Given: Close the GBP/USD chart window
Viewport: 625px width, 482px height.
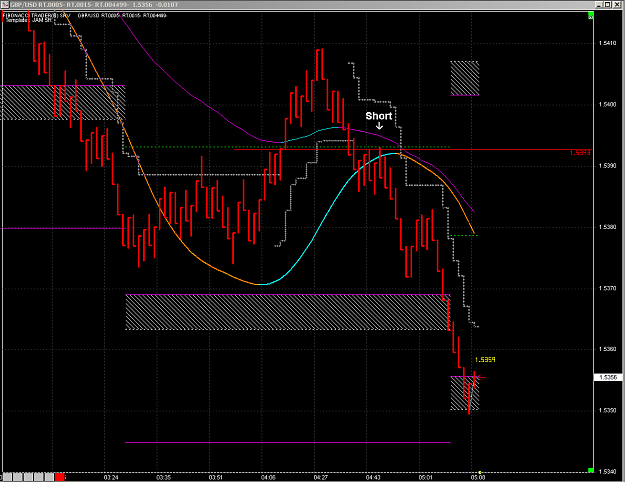Looking at the screenshot, I should 616,4.
